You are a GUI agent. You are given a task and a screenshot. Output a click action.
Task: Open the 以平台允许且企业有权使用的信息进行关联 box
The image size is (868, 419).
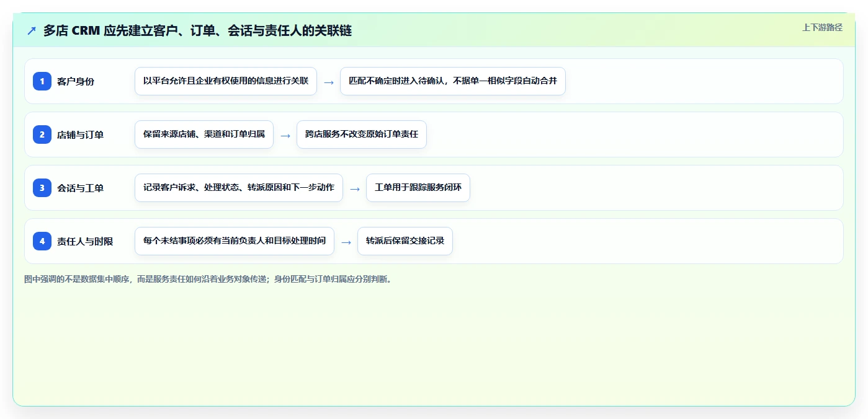[x=226, y=81]
